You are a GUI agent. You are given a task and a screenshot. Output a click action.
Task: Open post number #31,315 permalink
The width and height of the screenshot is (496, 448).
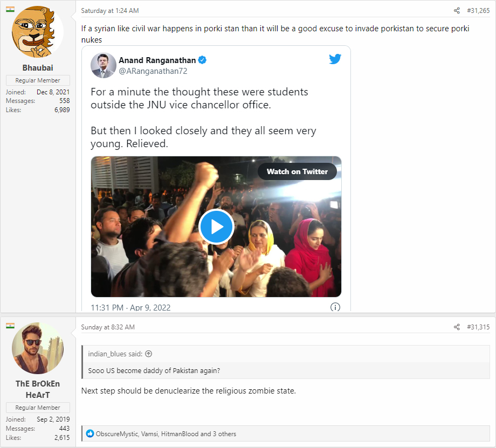coord(478,327)
